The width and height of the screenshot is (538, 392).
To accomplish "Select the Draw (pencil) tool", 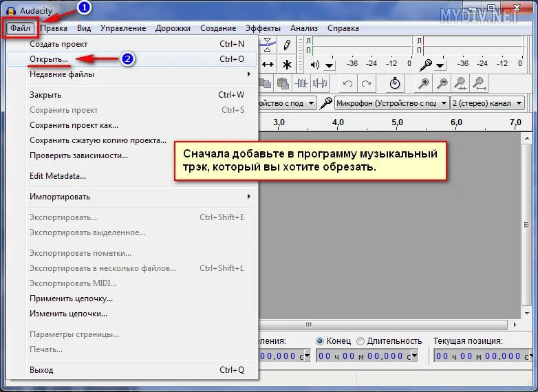I will (x=287, y=45).
